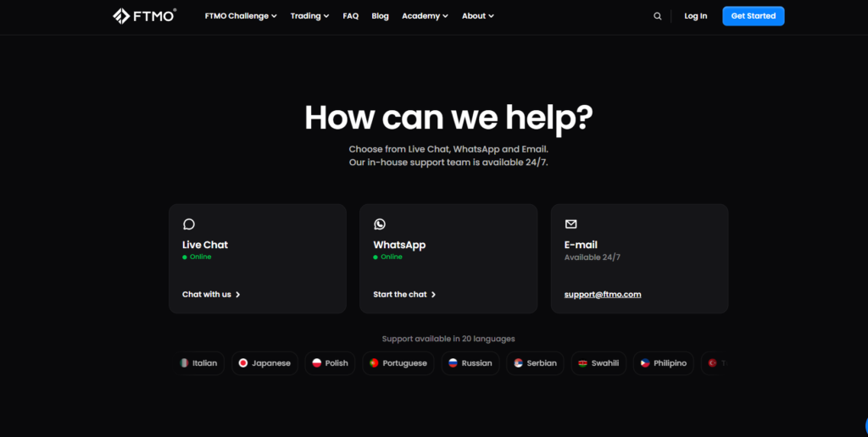Open the search magnifier icon

[x=657, y=16]
